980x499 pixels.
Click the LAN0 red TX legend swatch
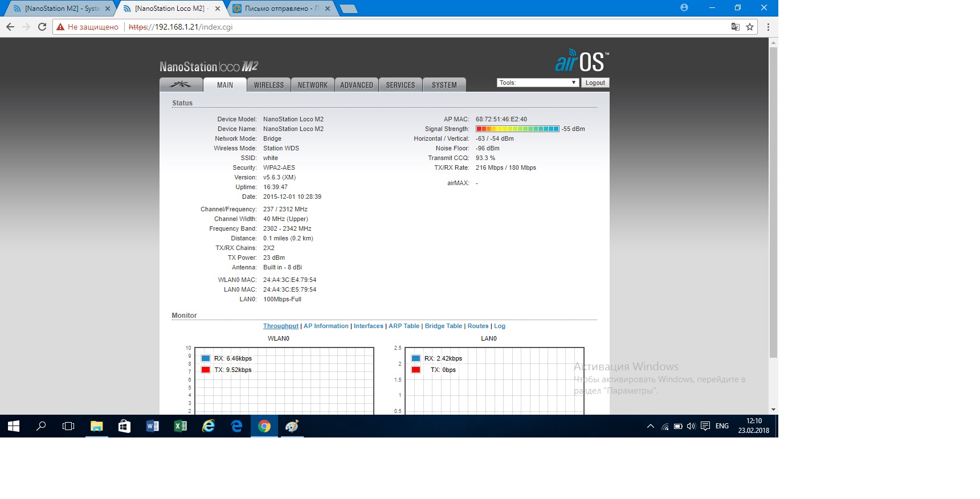pos(416,370)
